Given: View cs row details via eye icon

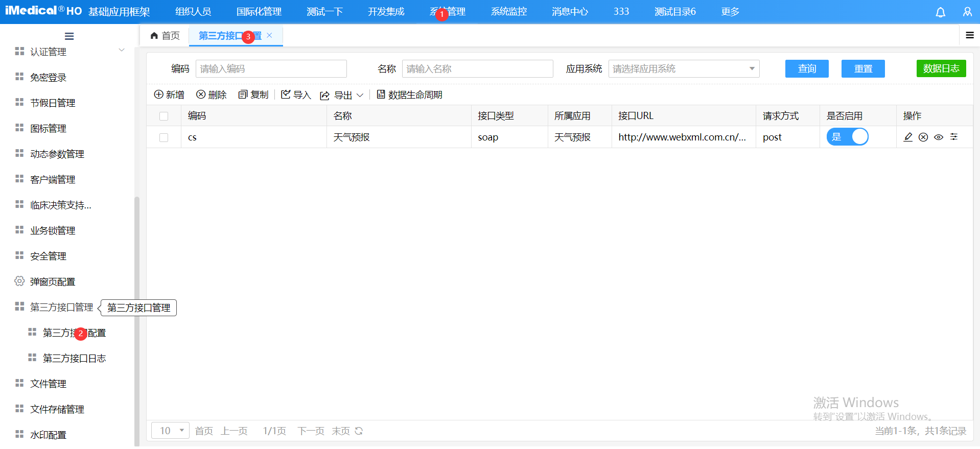Looking at the screenshot, I should pyautogui.click(x=939, y=137).
